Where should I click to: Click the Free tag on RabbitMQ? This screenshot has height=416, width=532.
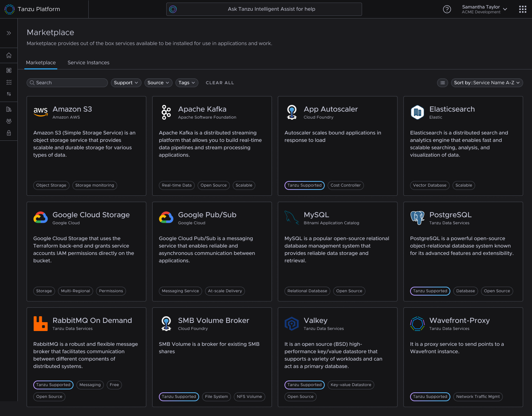115,385
